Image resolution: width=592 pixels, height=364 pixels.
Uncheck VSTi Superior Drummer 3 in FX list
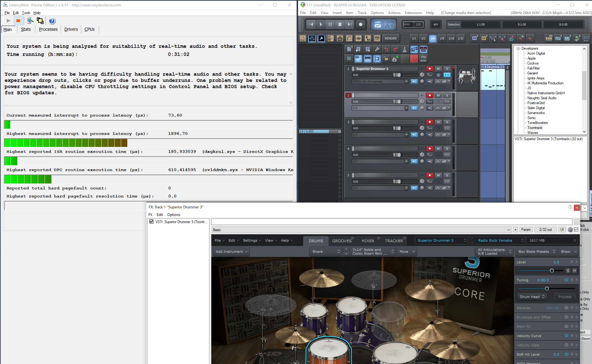tap(151, 222)
